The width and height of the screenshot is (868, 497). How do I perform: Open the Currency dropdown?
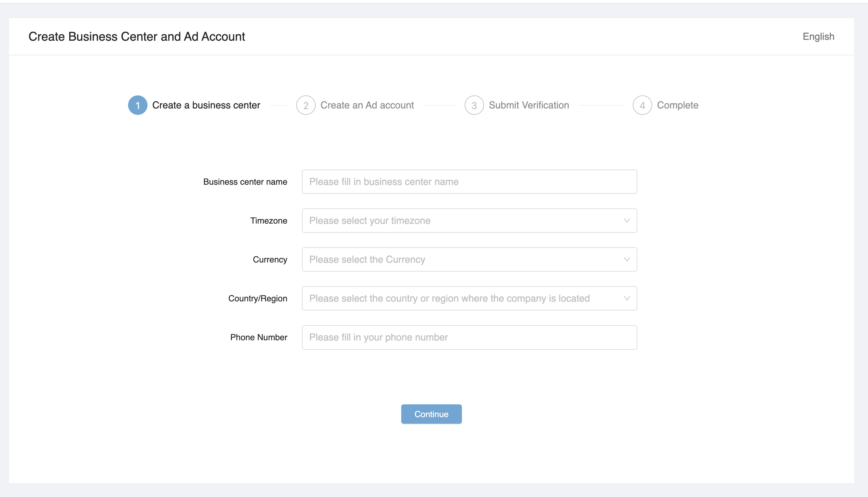pyautogui.click(x=470, y=259)
